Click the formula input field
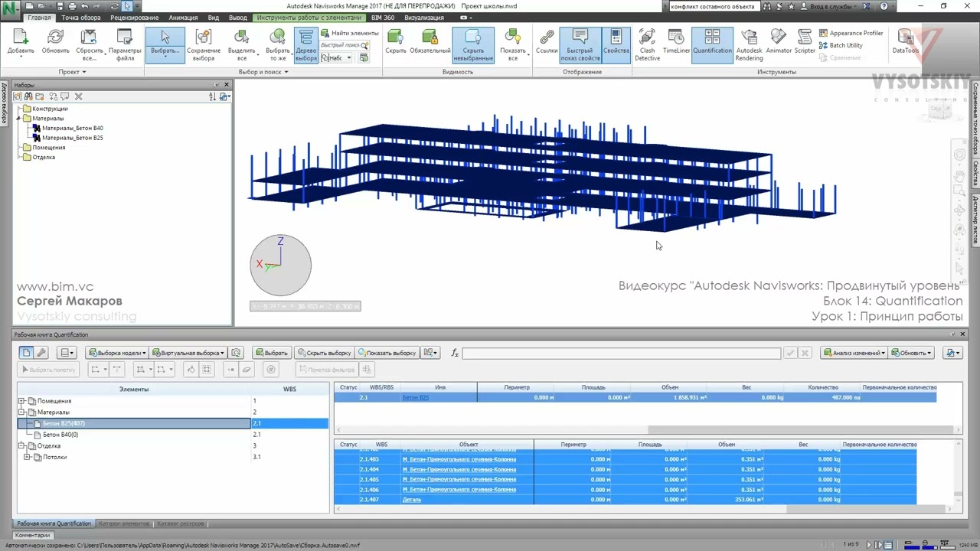This screenshot has height=551, width=980. coord(621,353)
